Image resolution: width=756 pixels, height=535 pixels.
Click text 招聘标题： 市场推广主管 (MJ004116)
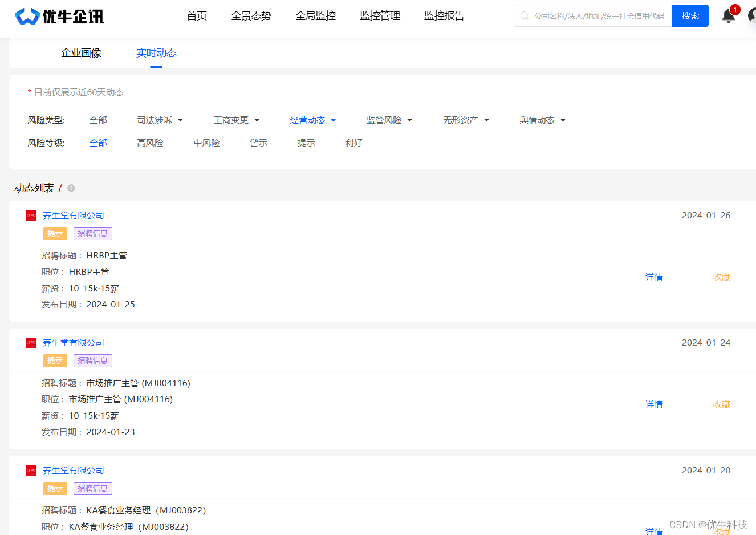click(116, 383)
